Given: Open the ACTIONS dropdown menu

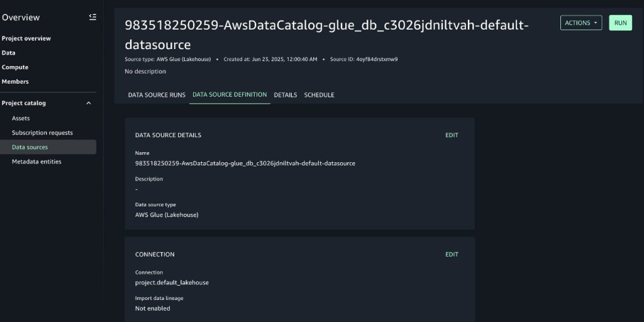Looking at the screenshot, I should point(581,23).
